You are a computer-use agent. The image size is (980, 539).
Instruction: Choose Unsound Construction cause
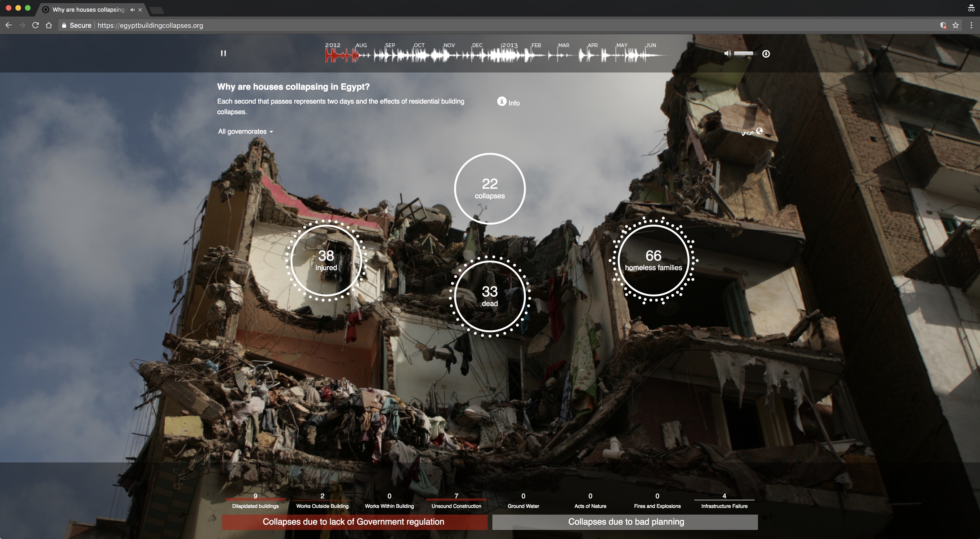pyautogui.click(x=456, y=501)
